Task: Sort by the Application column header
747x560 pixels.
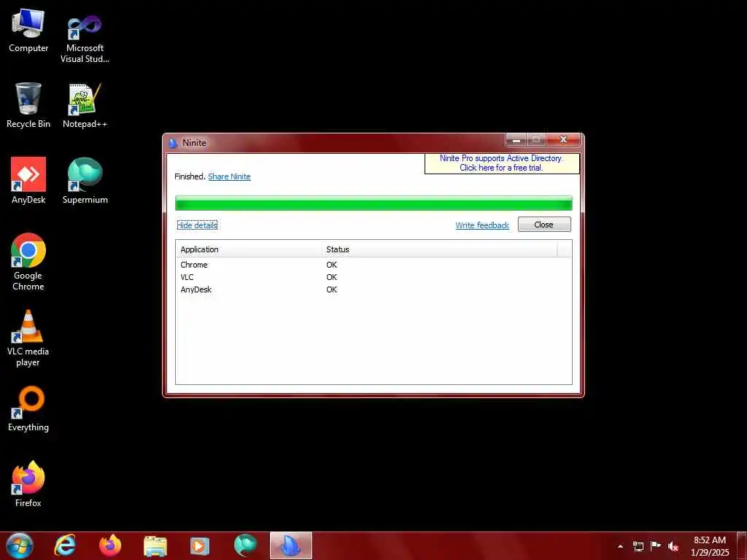Action: (x=249, y=249)
